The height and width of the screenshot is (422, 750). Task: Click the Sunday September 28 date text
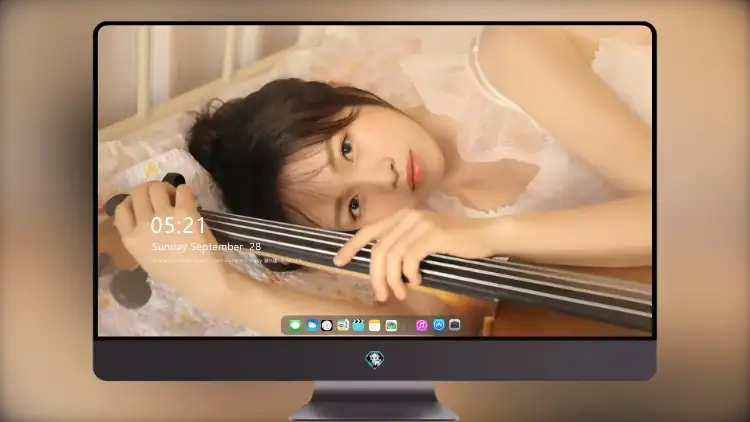[206, 246]
